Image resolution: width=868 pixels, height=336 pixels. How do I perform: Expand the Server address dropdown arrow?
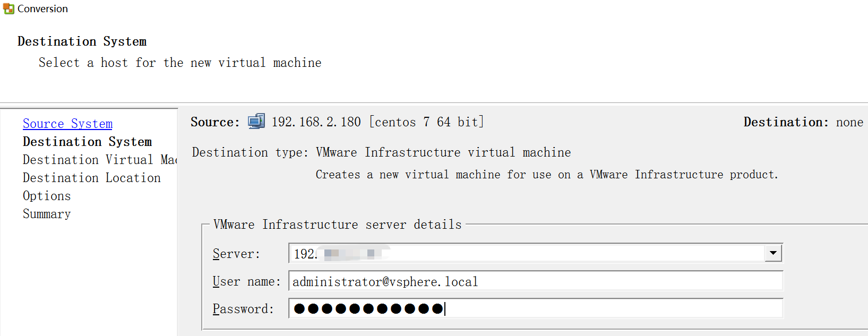(773, 253)
